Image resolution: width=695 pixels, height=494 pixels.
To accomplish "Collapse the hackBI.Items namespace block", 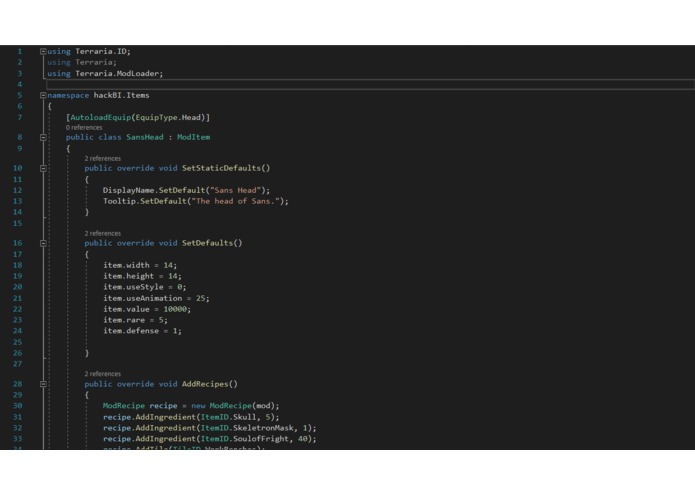I will [43, 95].
